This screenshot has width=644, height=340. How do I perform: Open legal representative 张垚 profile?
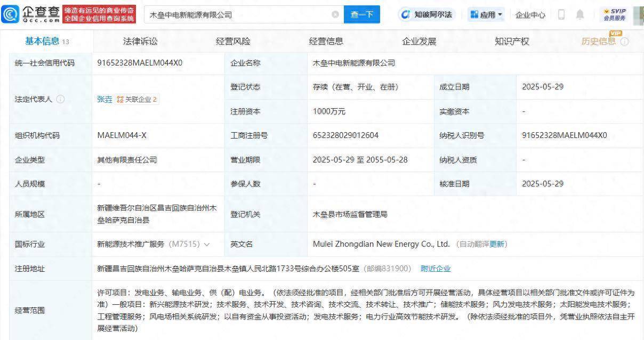104,99
